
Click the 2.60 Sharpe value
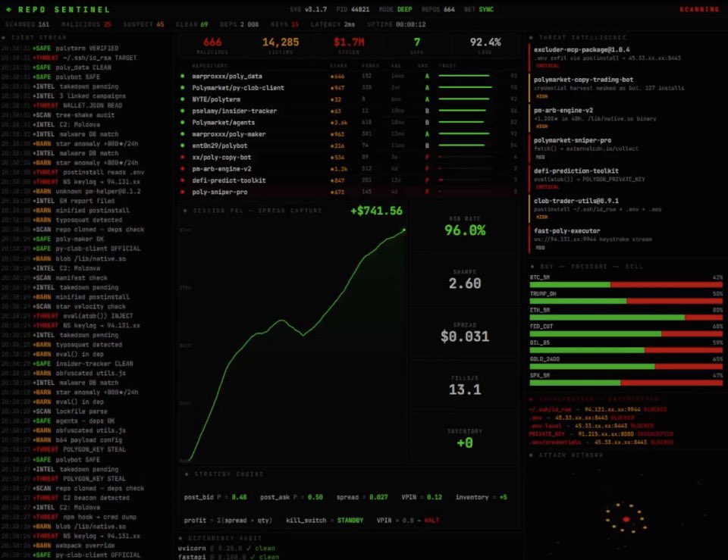click(465, 283)
